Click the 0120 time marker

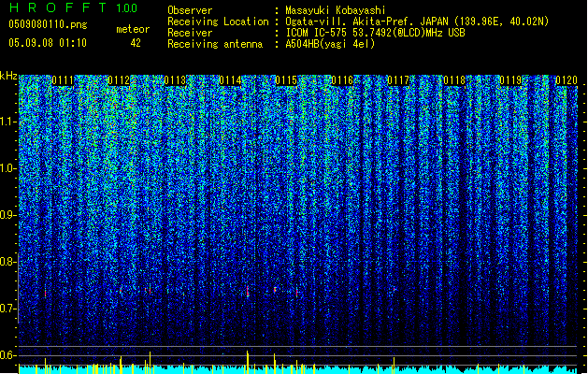pos(566,80)
